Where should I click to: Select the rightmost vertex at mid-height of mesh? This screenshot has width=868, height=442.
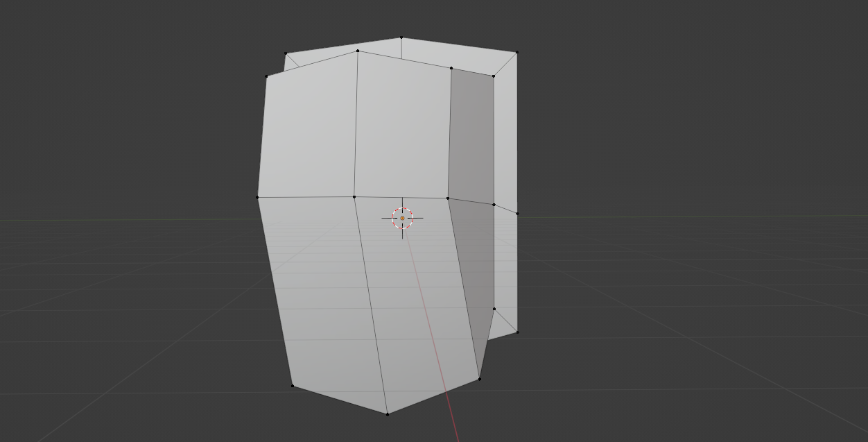click(x=517, y=214)
